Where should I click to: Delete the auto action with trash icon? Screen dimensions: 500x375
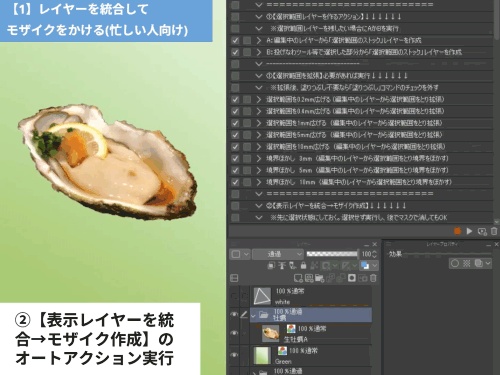point(494,231)
